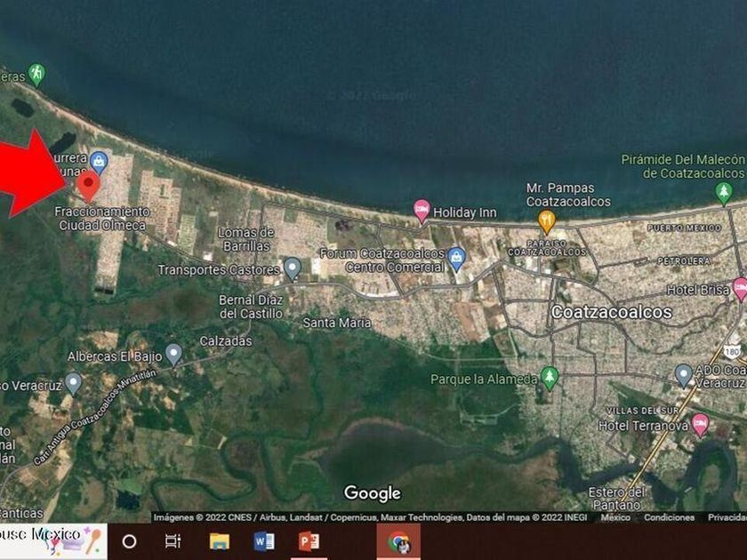Click the Privacidad link in map footer

(727, 517)
